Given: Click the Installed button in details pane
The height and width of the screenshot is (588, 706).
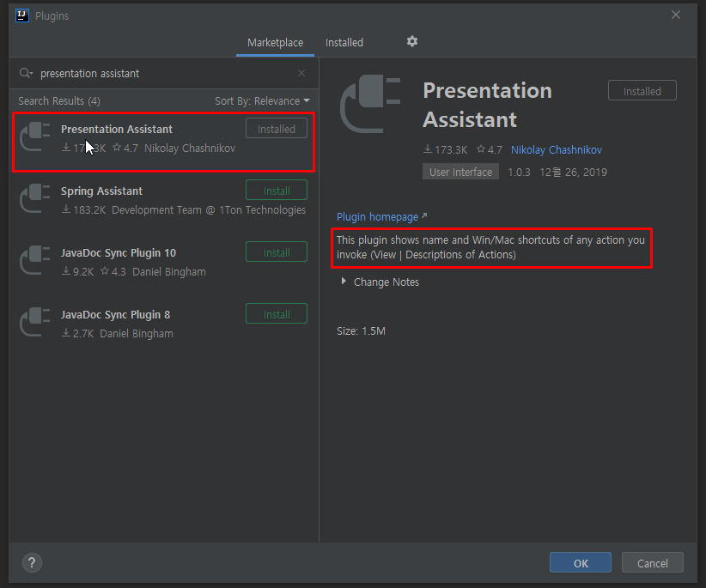Looking at the screenshot, I should click(x=642, y=90).
